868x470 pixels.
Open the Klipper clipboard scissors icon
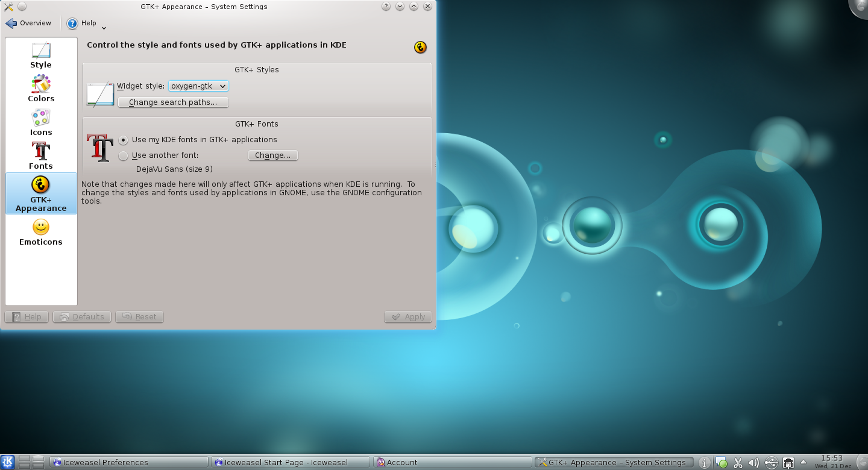(x=738, y=463)
